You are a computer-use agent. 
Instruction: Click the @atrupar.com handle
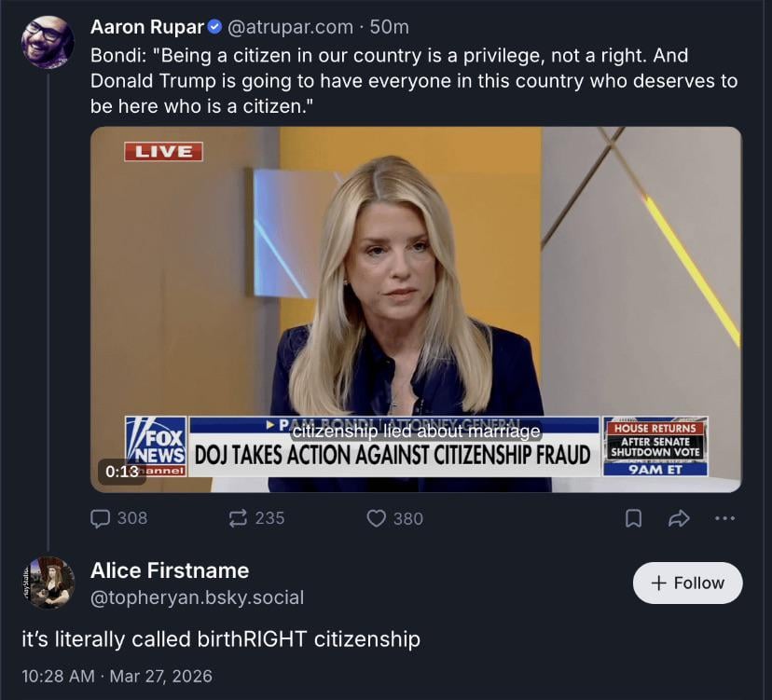291,27
